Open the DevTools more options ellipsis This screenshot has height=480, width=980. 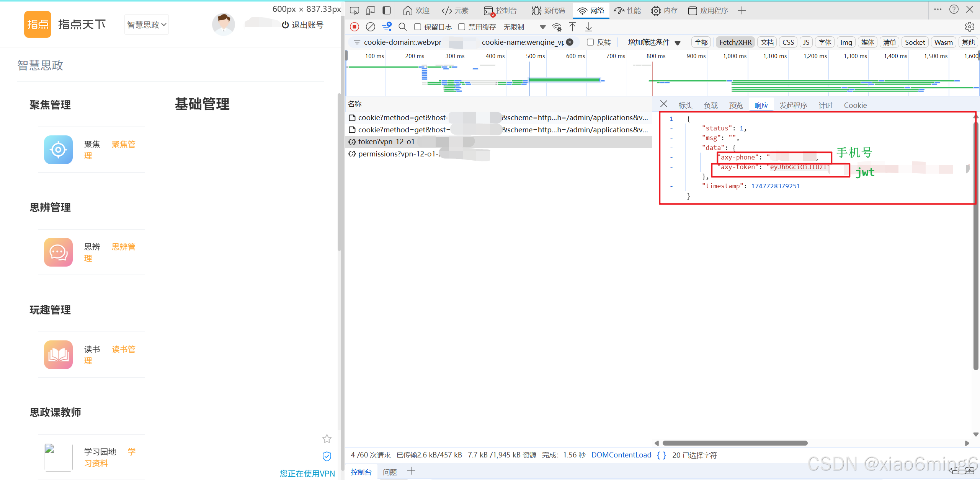tap(938, 9)
